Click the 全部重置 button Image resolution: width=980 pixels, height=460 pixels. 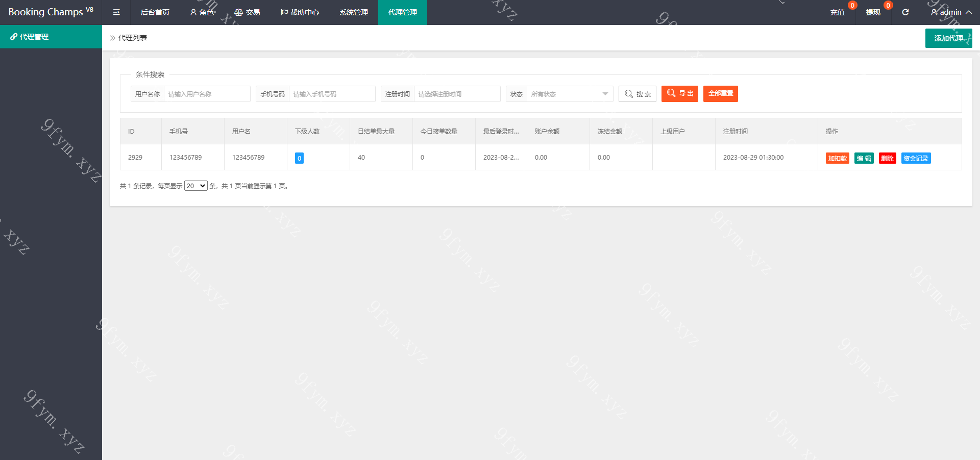721,94
